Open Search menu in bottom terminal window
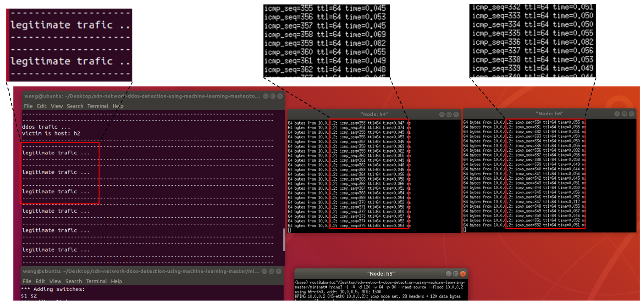This screenshot has height=305, width=644. (x=73, y=281)
